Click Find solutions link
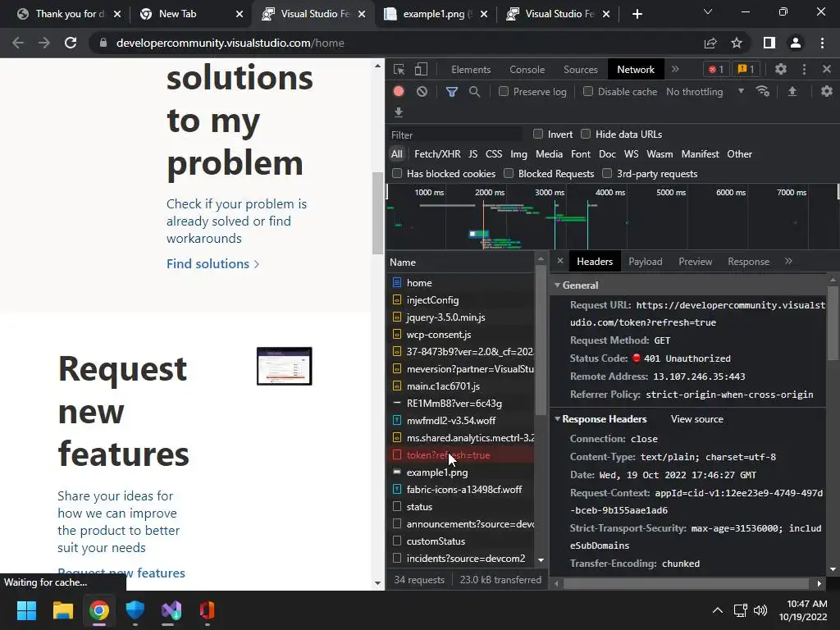 point(212,263)
